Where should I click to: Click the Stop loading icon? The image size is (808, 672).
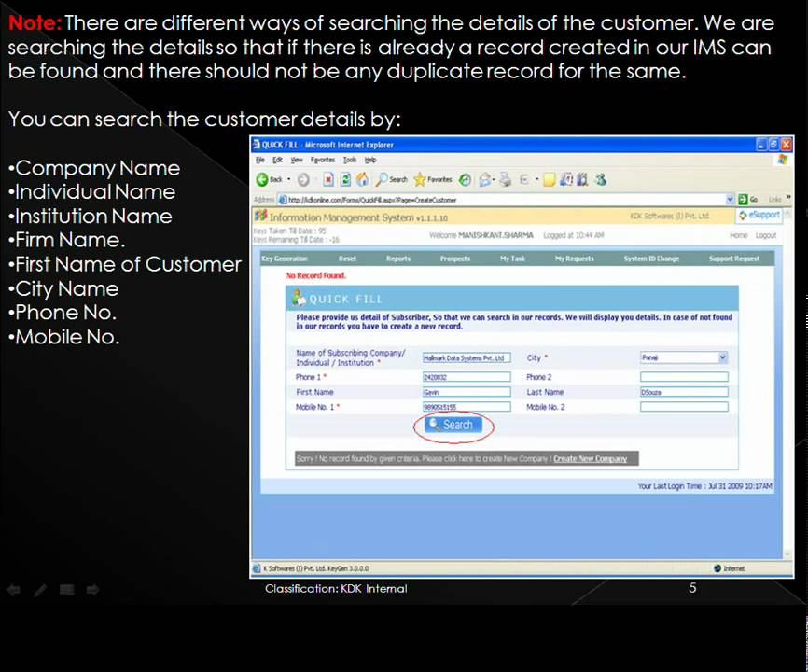coord(328,179)
